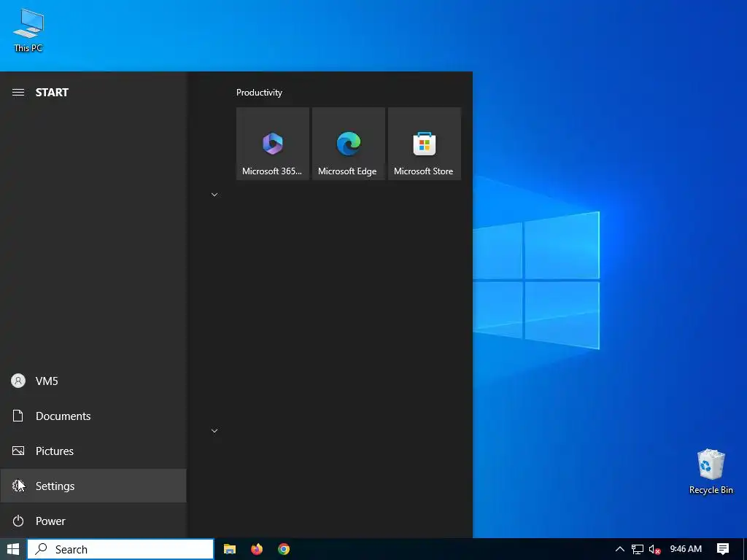Click the Windows Start button

[13, 549]
